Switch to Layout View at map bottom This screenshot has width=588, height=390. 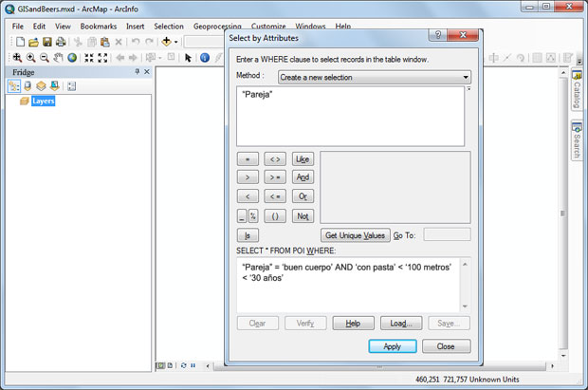pos(170,365)
